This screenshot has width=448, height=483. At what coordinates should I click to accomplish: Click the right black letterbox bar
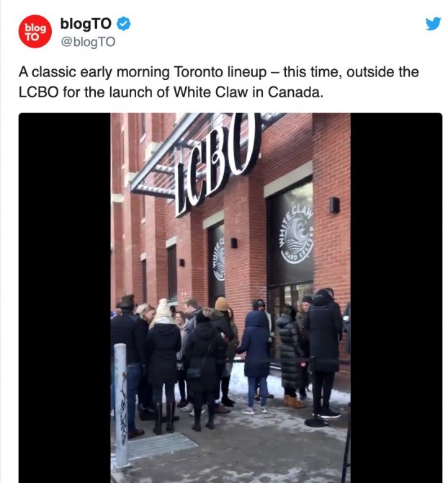(x=396, y=298)
